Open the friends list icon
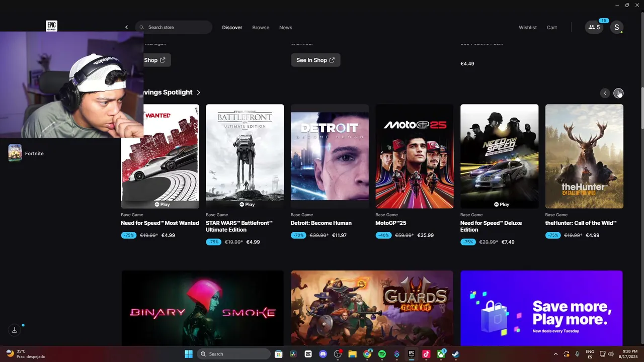 click(x=594, y=27)
